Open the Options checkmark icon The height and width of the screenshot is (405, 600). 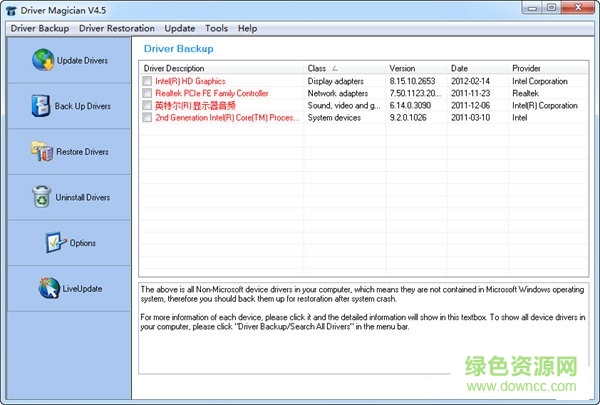pos(54,243)
